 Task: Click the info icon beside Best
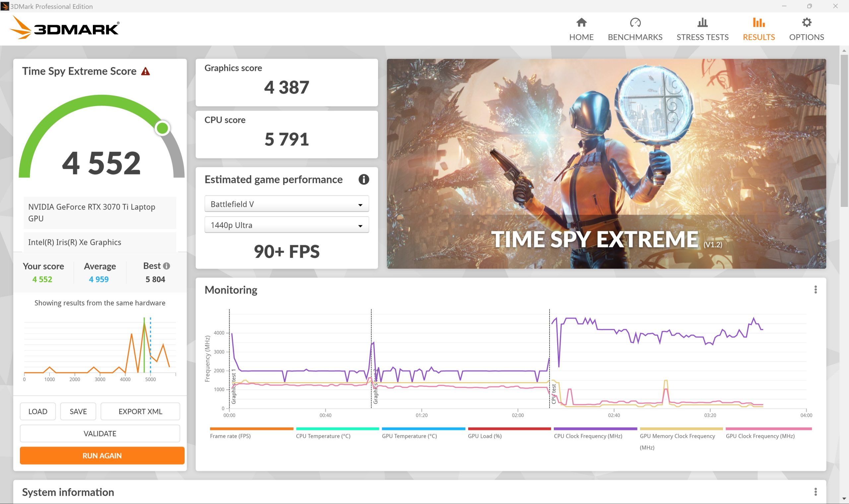[x=166, y=266]
